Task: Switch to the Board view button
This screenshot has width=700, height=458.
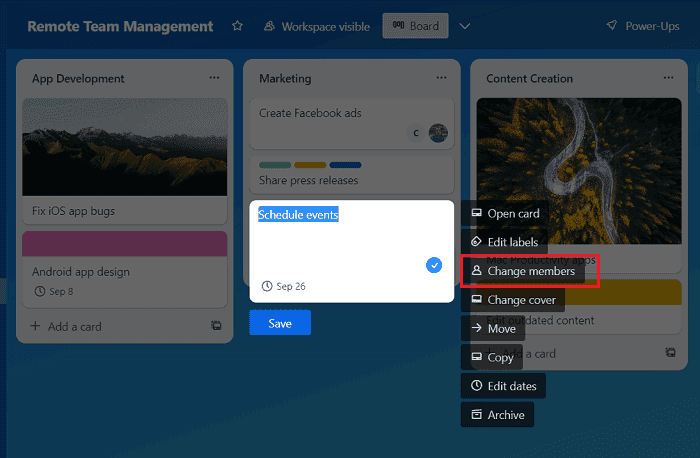Action: 416,26
